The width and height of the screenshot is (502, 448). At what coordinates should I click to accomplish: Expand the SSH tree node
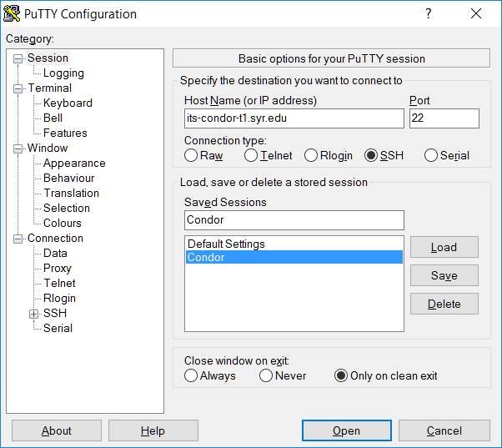[x=33, y=314]
